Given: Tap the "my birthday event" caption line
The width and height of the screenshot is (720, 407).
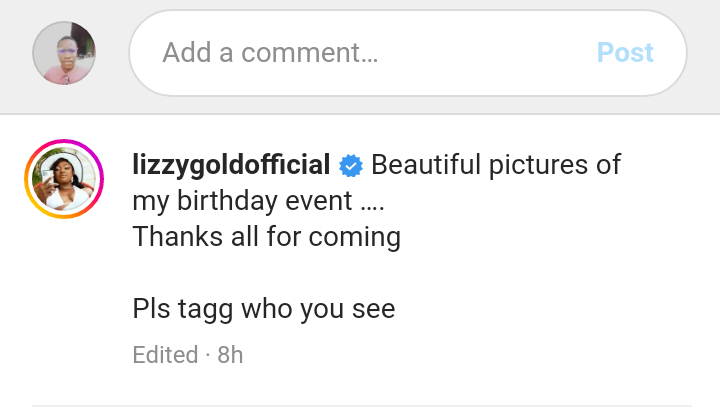Looking at the screenshot, I should 258,201.
